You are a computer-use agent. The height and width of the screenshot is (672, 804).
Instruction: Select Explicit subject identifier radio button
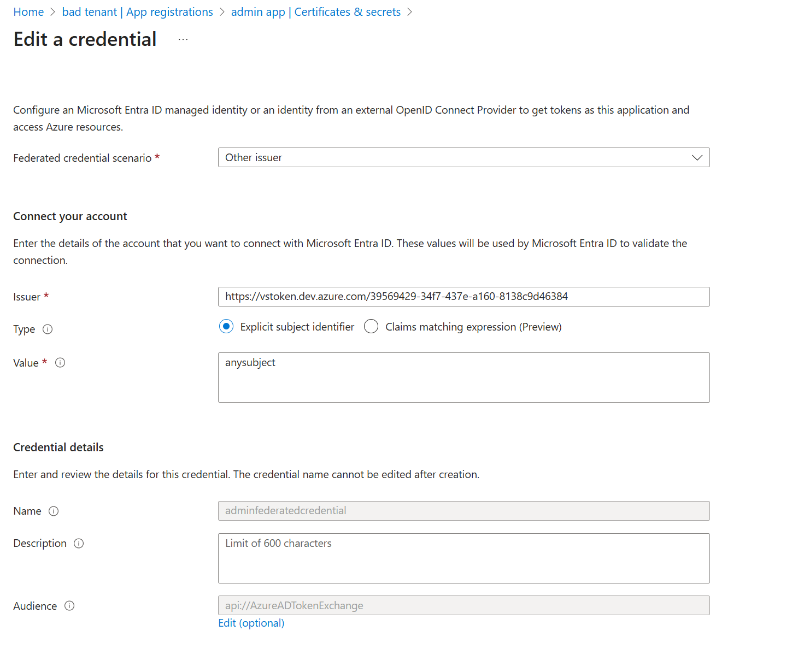click(x=226, y=327)
